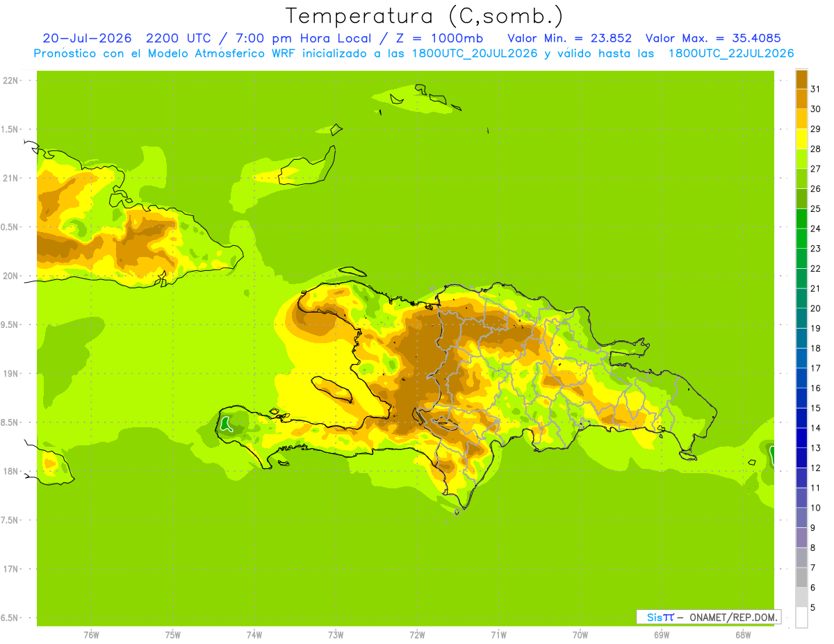Screen dimensions: 834x644
Task: Click legend swatch between 30 and 31
Action: pos(801,99)
